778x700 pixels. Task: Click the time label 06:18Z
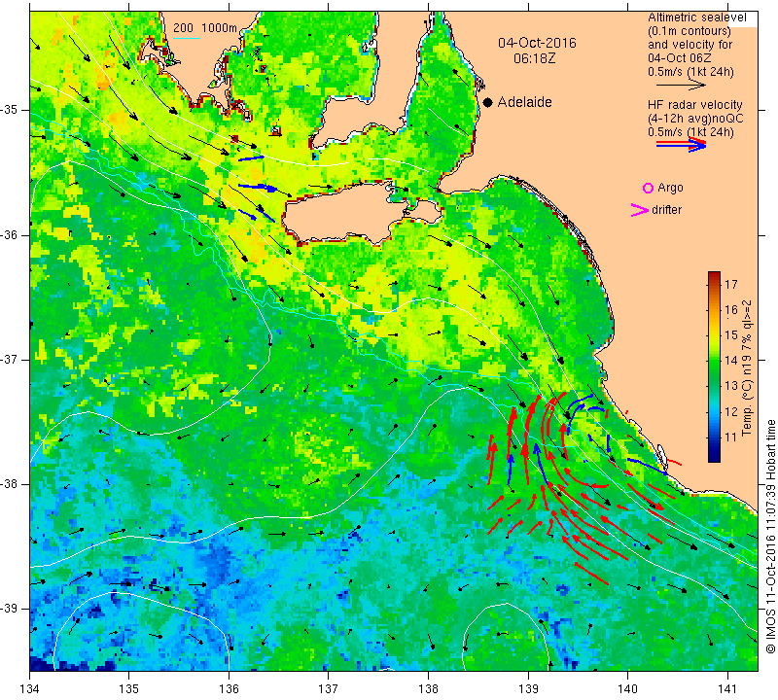pos(534,58)
